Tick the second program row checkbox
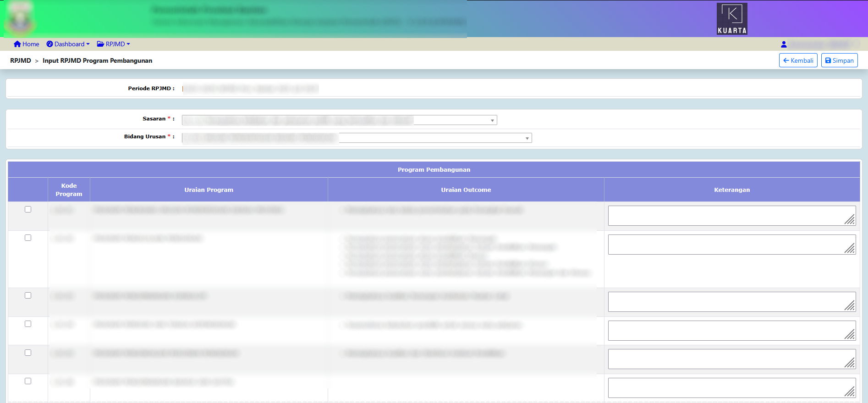Image resolution: width=868 pixels, height=403 pixels. [28, 238]
